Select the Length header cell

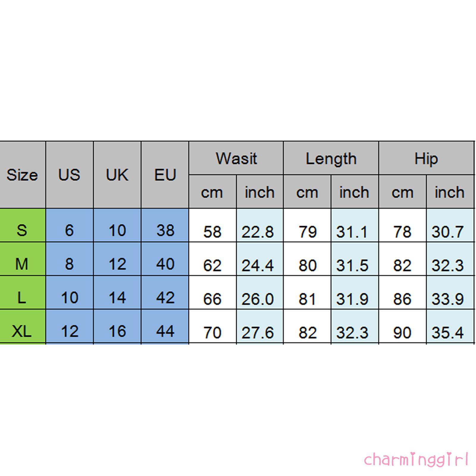click(331, 158)
